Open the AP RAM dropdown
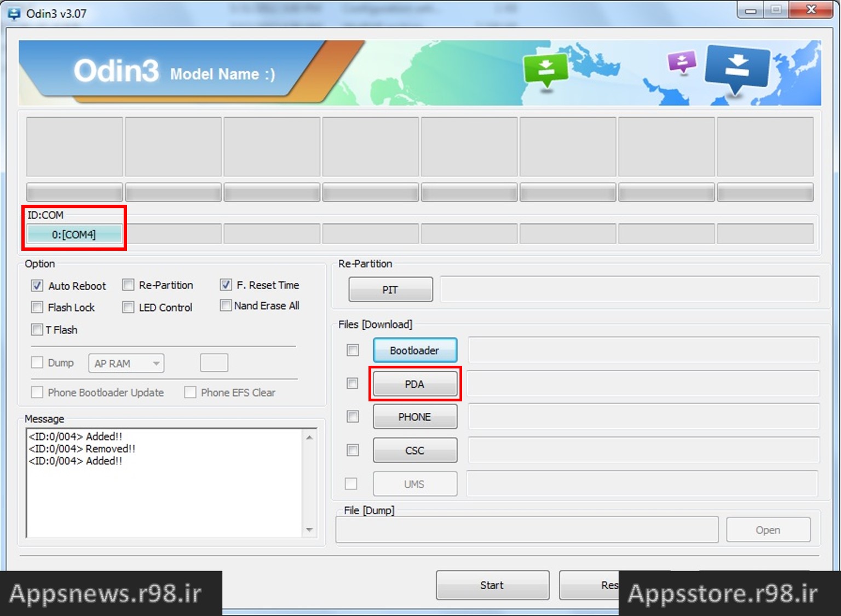The height and width of the screenshot is (616, 841). (x=126, y=363)
